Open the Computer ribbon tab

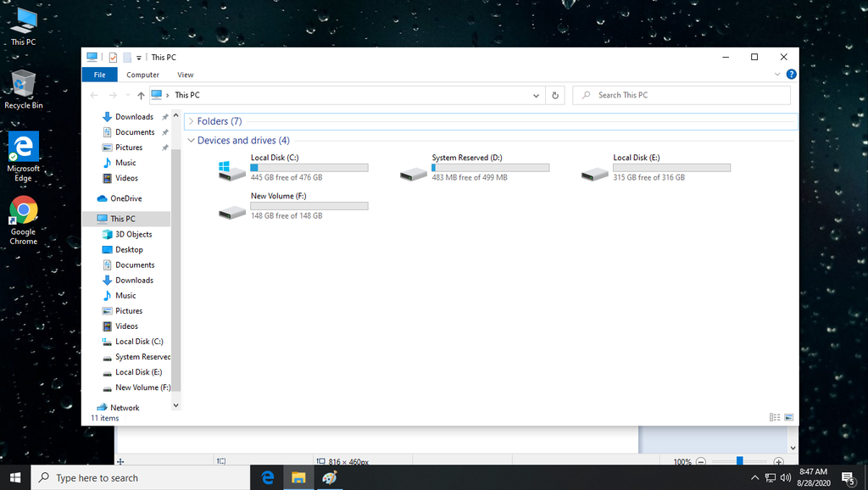point(142,75)
